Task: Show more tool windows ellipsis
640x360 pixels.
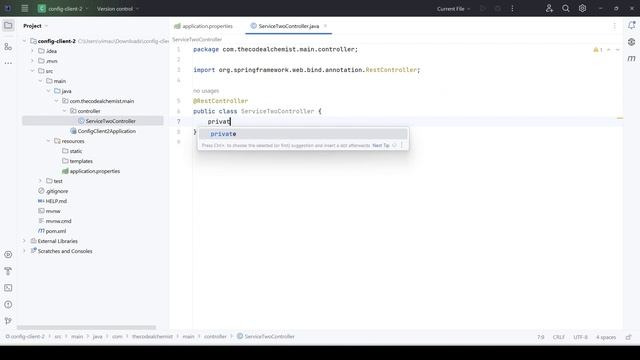Action: (8, 63)
